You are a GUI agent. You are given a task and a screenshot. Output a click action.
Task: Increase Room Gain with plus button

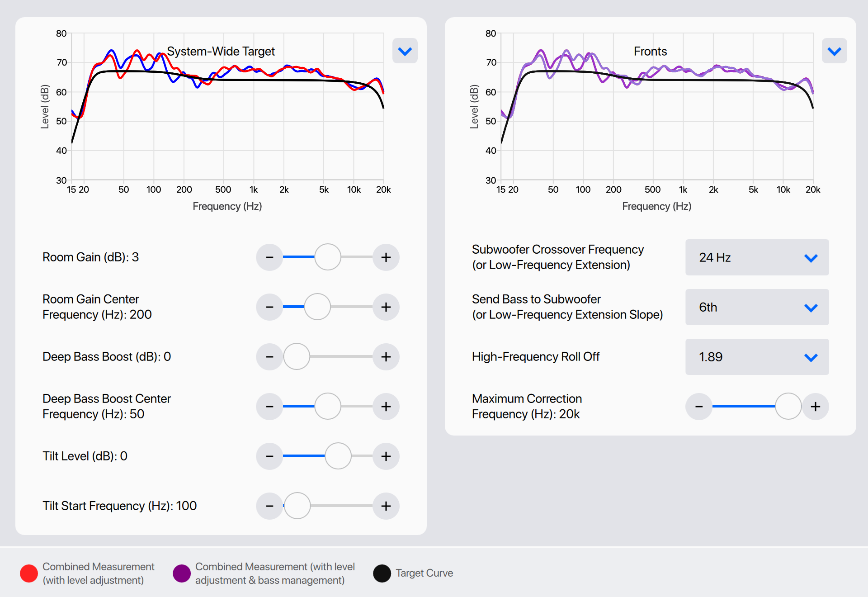tap(386, 257)
